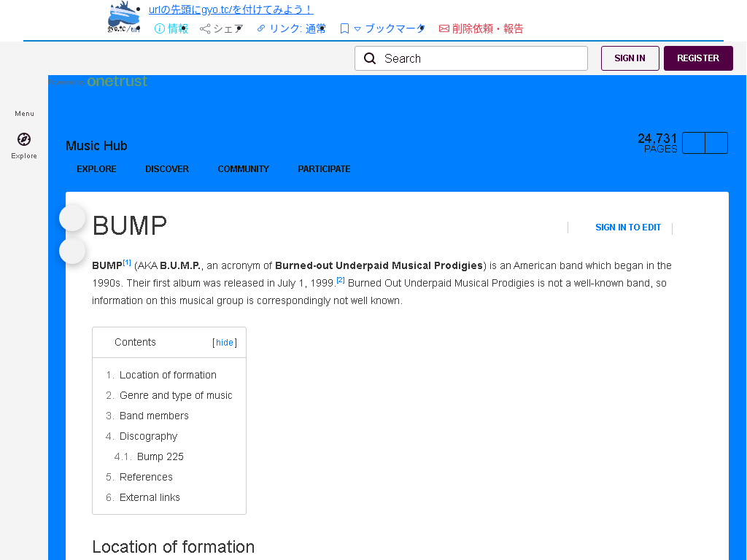The height and width of the screenshot is (560, 747).
Task: Open the ブックマーク bookmark dropdown
Action: pos(382,28)
